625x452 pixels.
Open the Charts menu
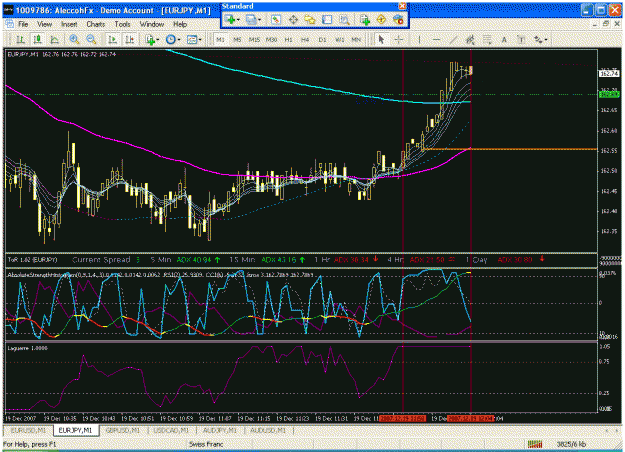click(x=96, y=24)
